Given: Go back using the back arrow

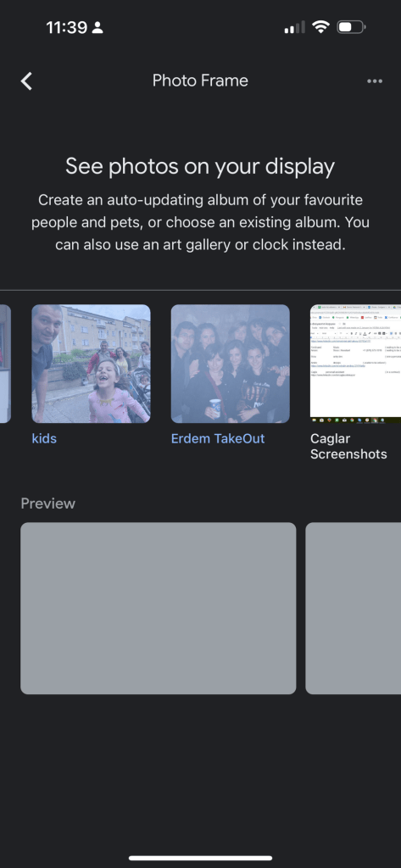Looking at the screenshot, I should 26,81.
